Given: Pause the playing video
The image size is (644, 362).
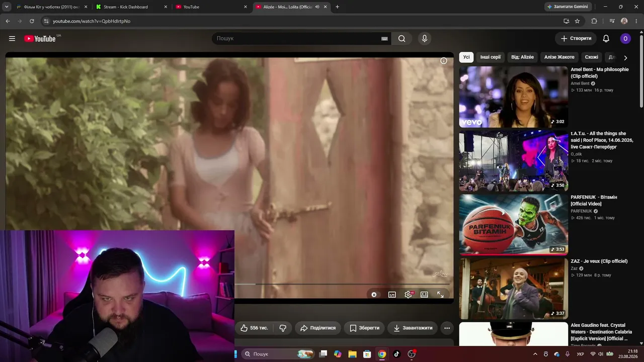Looking at the screenshot, I should pos(374,295).
